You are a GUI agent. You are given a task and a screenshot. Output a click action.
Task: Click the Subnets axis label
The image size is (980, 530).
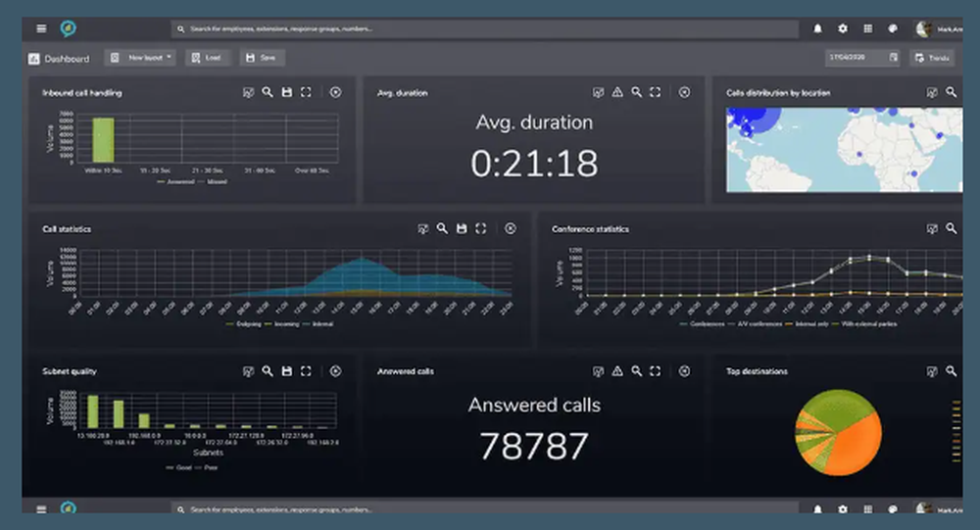click(x=208, y=453)
